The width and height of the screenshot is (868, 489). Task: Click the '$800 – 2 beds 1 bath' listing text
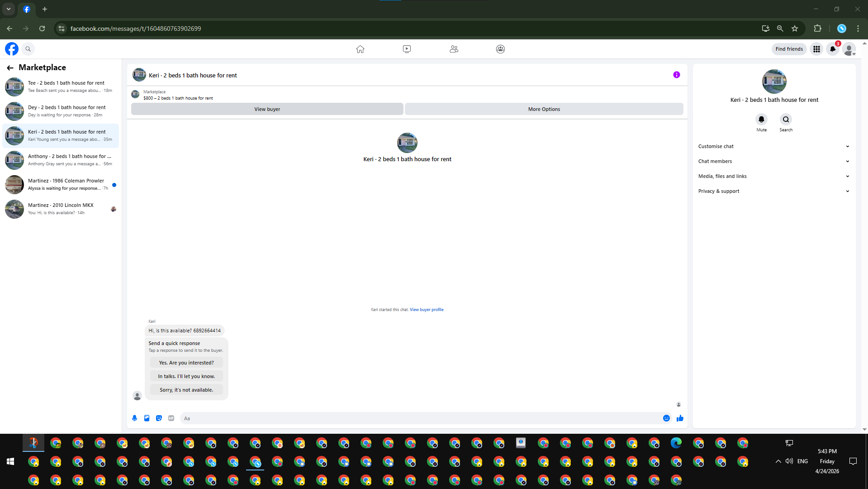(178, 98)
